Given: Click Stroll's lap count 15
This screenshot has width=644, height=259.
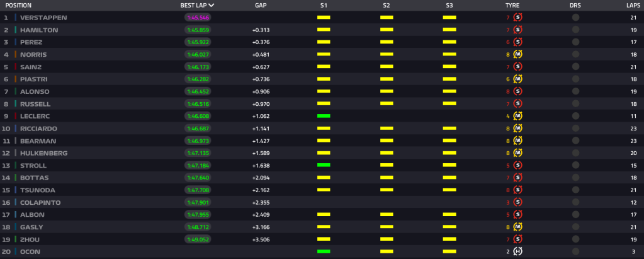Looking at the screenshot, I should [633, 166].
